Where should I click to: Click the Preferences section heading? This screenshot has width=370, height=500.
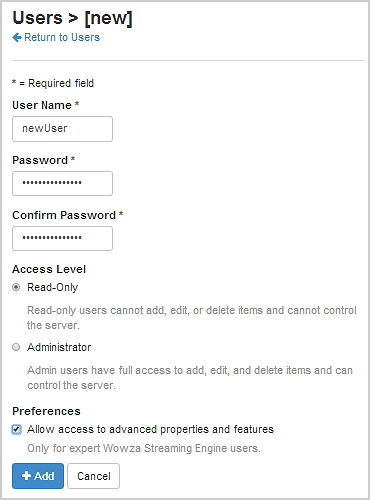tap(46, 411)
